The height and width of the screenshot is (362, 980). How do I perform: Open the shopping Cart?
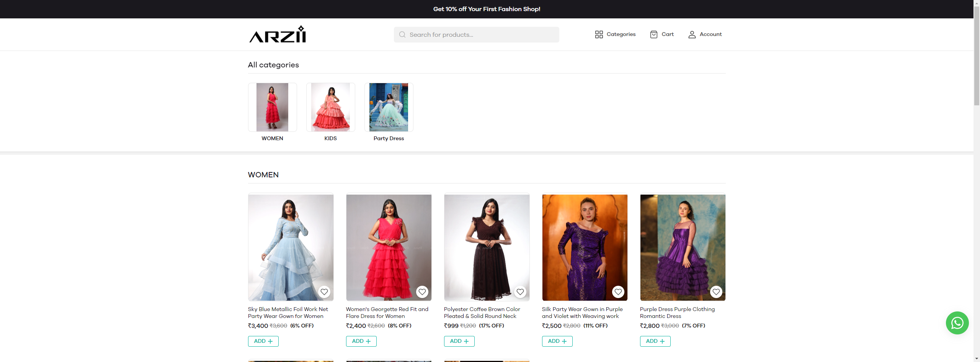pyautogui.click(x=662, y=34)
